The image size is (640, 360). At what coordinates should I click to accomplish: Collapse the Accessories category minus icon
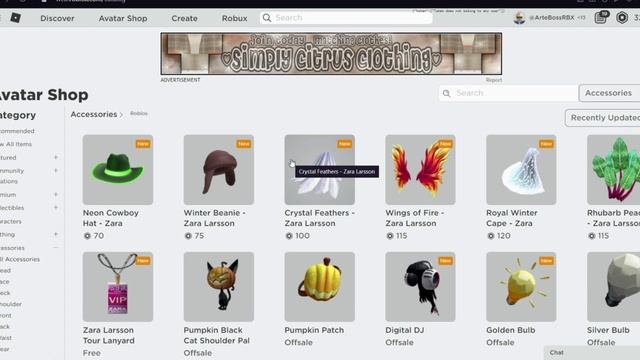tap(56, 248)
